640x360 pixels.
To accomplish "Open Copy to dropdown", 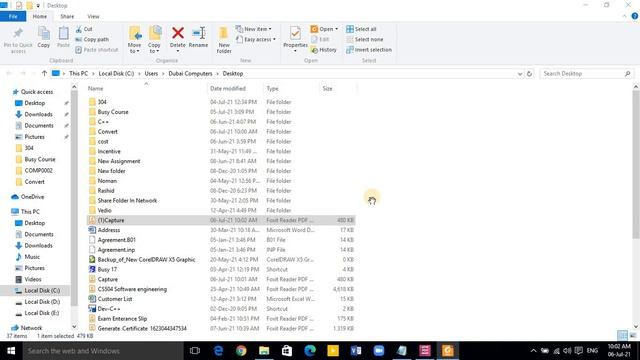I will point(154,40).
